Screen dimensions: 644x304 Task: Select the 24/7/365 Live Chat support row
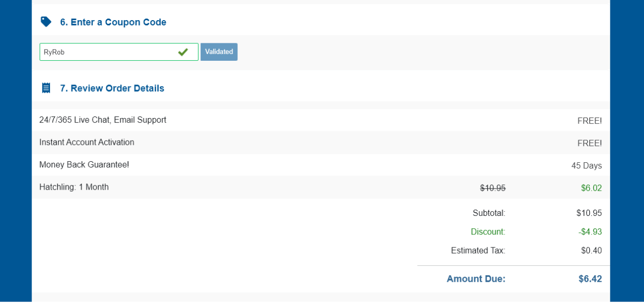[103, 120]
